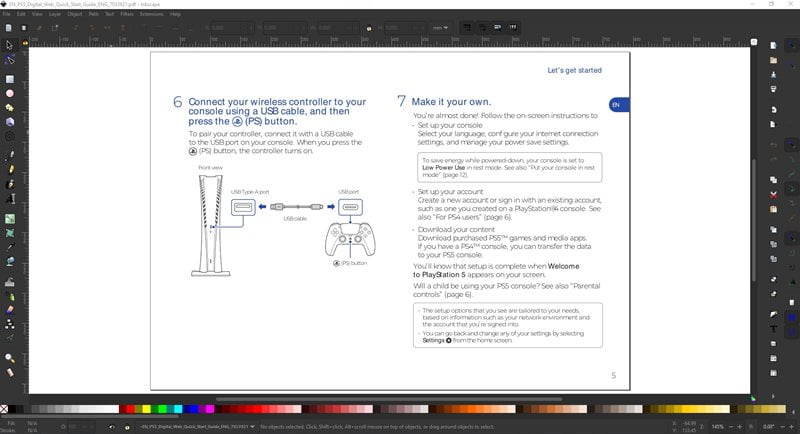This screenshot has height=434, width=800.
Task: Select the Mesh gradient tool
Action: pyautogui.click(x=9, y=233)
